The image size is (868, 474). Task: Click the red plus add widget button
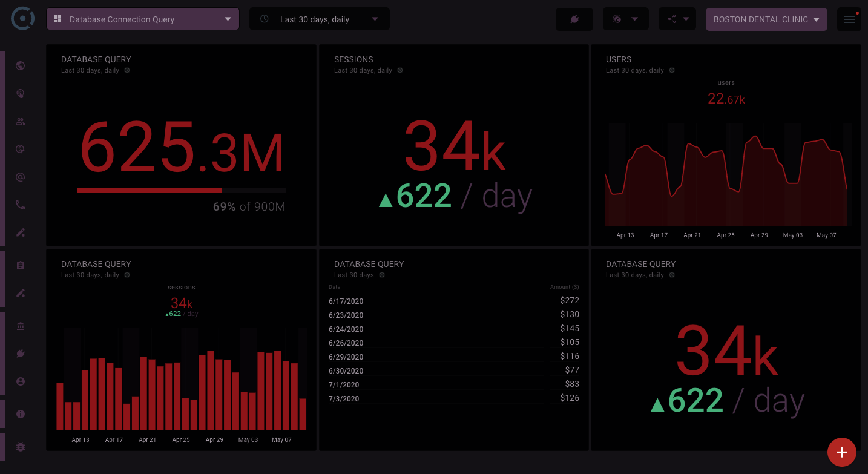tap(841, 452)
